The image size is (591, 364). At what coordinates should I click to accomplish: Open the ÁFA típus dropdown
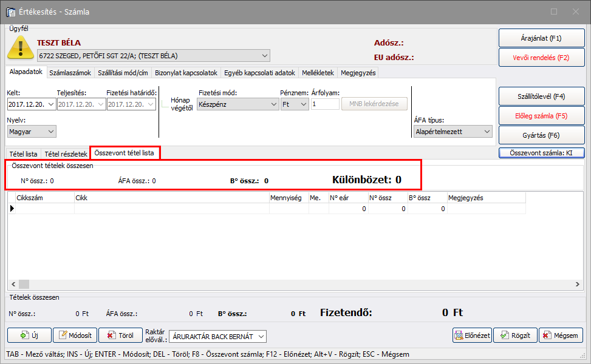452,132
